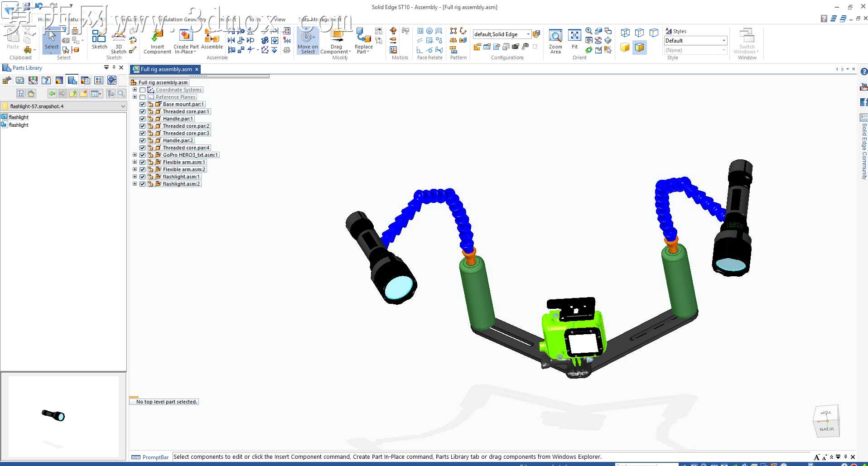Viewport: 868px width, 466px height.
Task: Uncheck the Handle.par:1 checkbox
Action: pos(142,119)
